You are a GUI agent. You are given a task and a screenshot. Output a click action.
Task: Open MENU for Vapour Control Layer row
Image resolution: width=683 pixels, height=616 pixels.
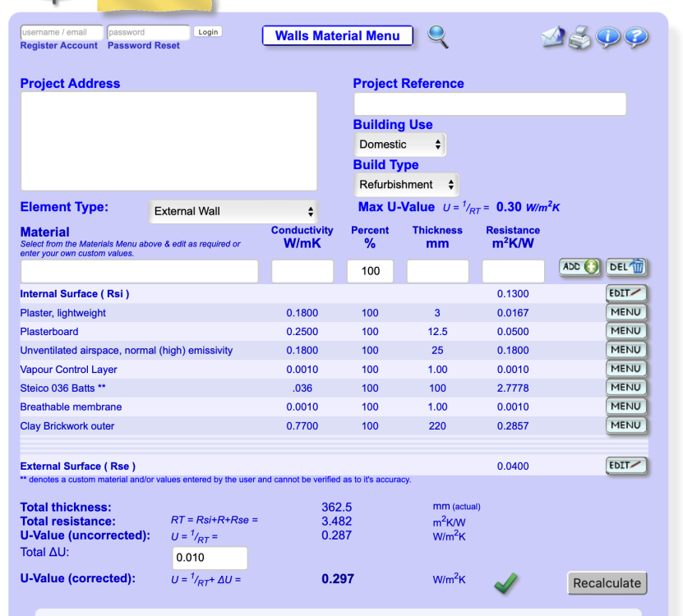click(x=626, y=369)
